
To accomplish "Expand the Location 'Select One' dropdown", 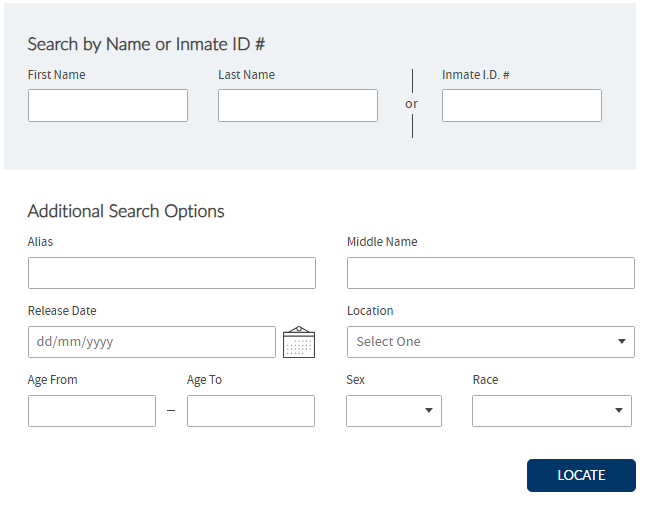I will (490, 342).
